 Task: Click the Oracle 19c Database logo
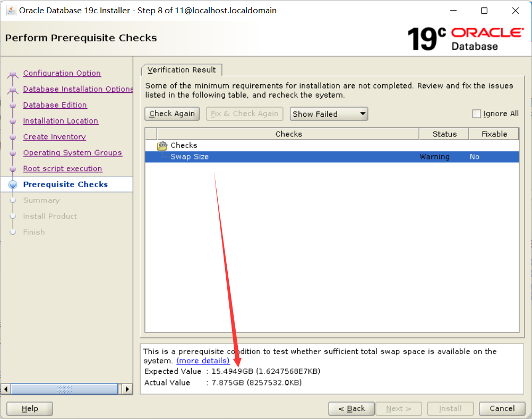(x=466, y=39)
